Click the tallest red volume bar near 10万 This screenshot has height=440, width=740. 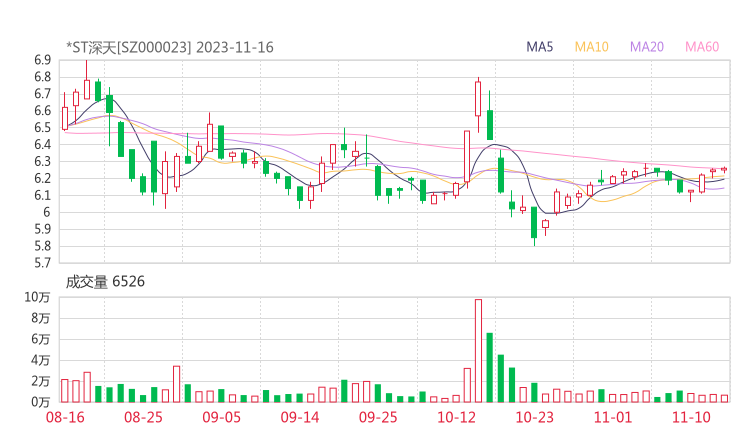(x=478, y=351)
